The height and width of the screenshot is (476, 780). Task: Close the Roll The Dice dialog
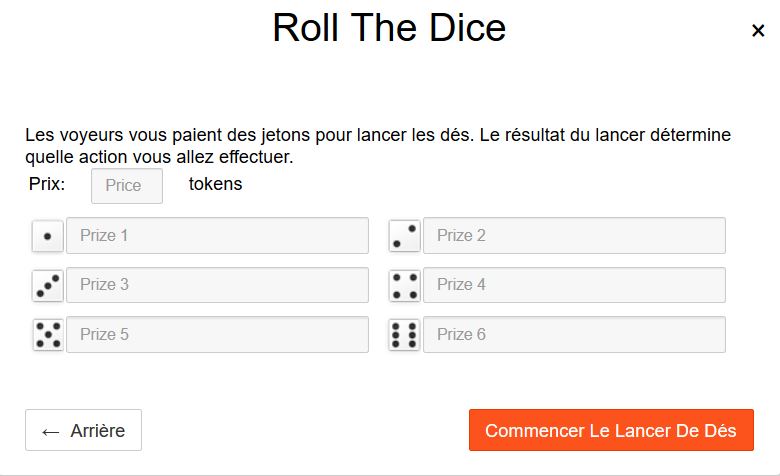(x=758, y=31)
